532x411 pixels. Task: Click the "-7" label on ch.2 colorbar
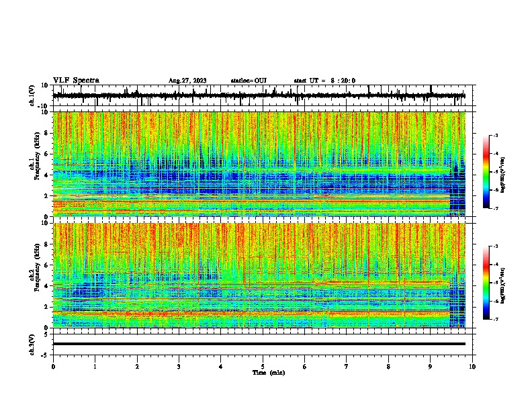(x=496, y=319)
